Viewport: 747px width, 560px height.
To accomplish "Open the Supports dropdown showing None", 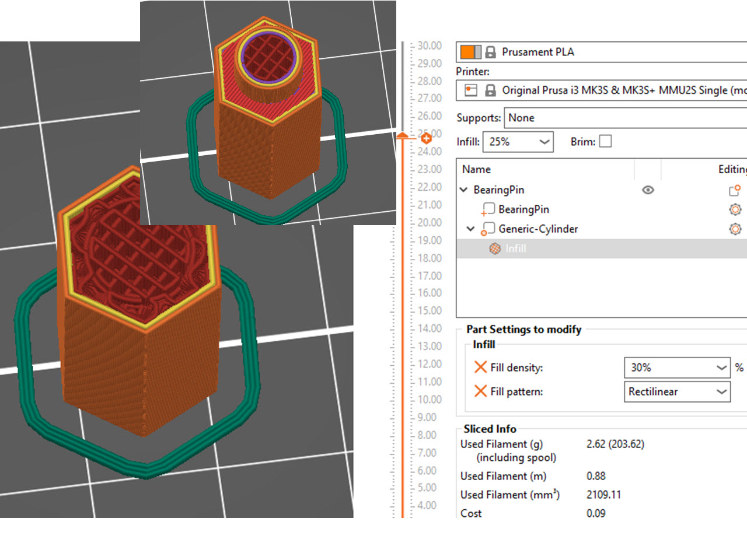I will click(x=626, y=118).
